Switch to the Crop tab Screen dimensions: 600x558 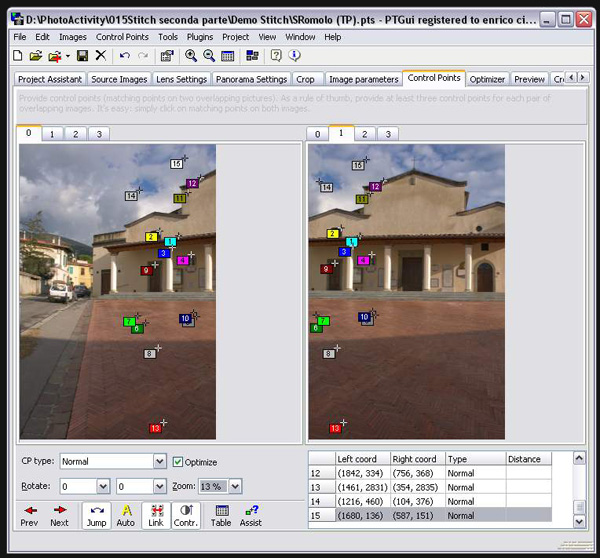point(305,79)
